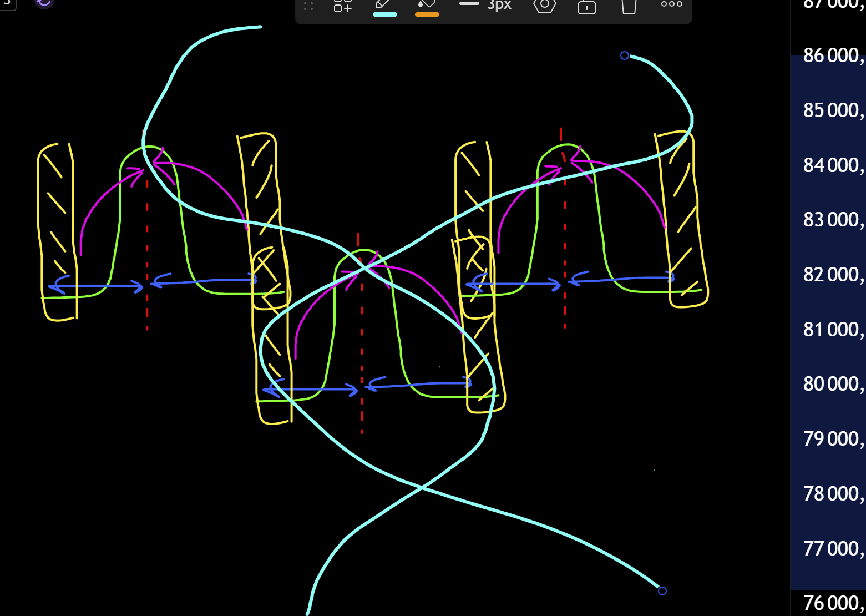Click the toolbar drag handle dots

(308, 6)
